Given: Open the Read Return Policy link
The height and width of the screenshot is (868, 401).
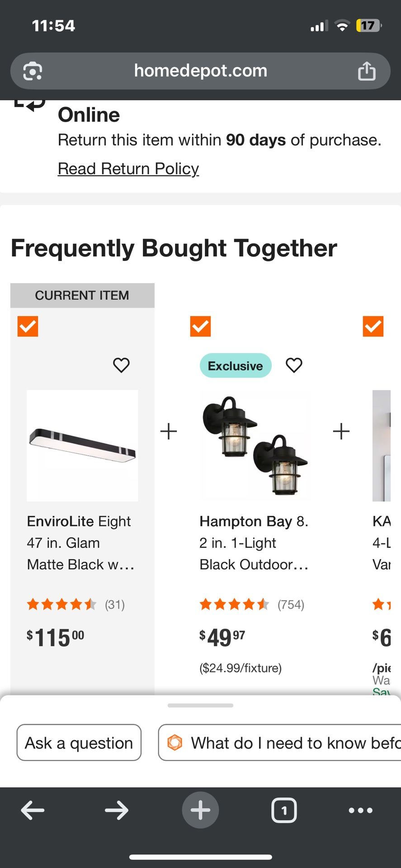Looking at the screenshot, I should pos(128,169).
